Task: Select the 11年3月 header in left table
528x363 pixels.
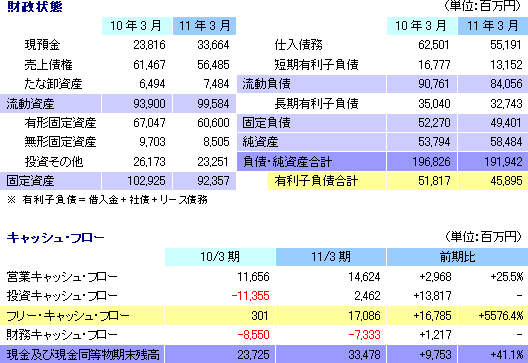Action: (204, 26)
